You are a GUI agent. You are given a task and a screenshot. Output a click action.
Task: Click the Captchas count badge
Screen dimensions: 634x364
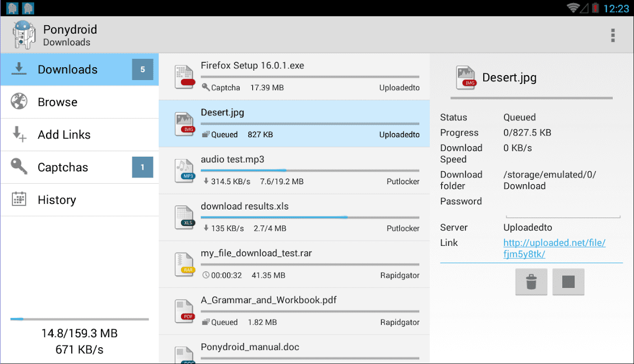pyautogui.click(x=142, y=167)
